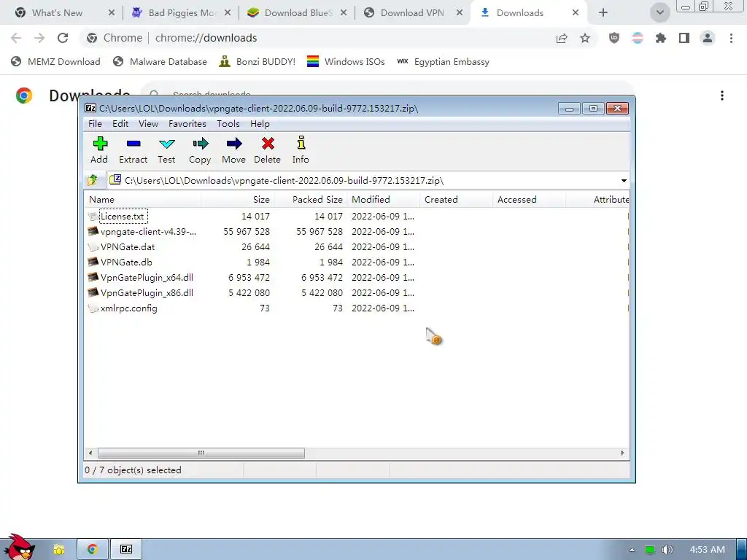Click the Move toolbar icon

[234, 150]
